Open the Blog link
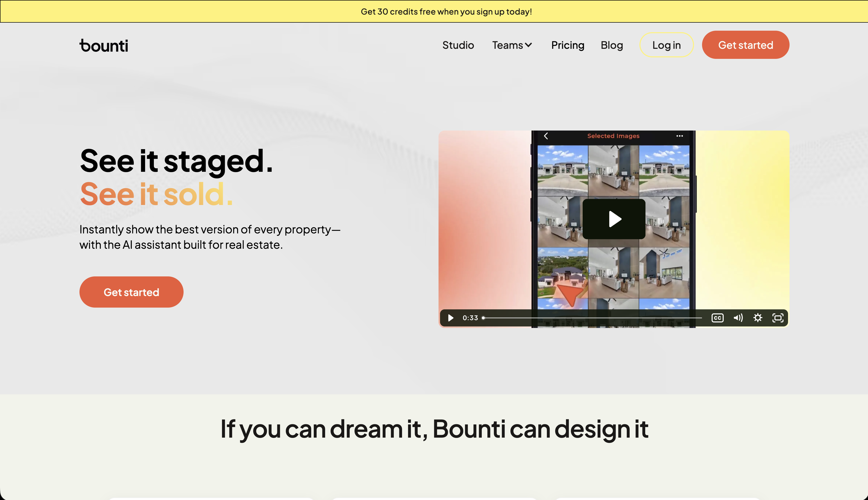 (612, 45)
